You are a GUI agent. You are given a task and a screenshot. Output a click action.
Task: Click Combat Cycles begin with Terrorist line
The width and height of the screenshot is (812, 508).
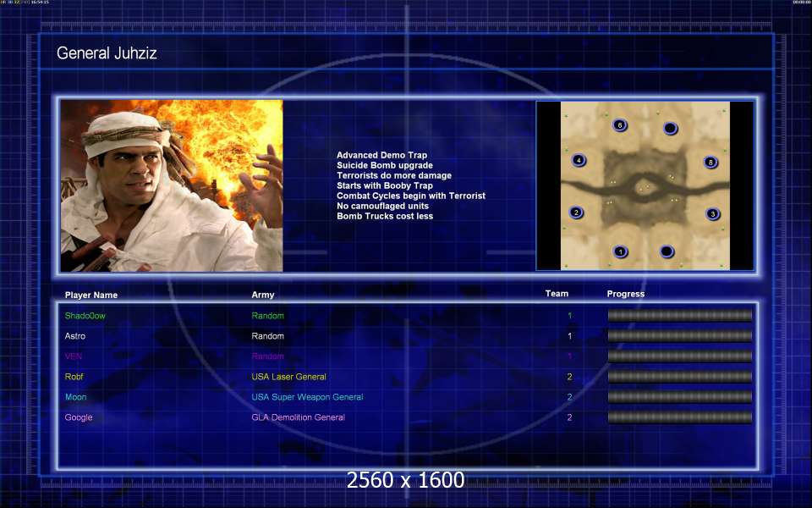pos(411,196)
